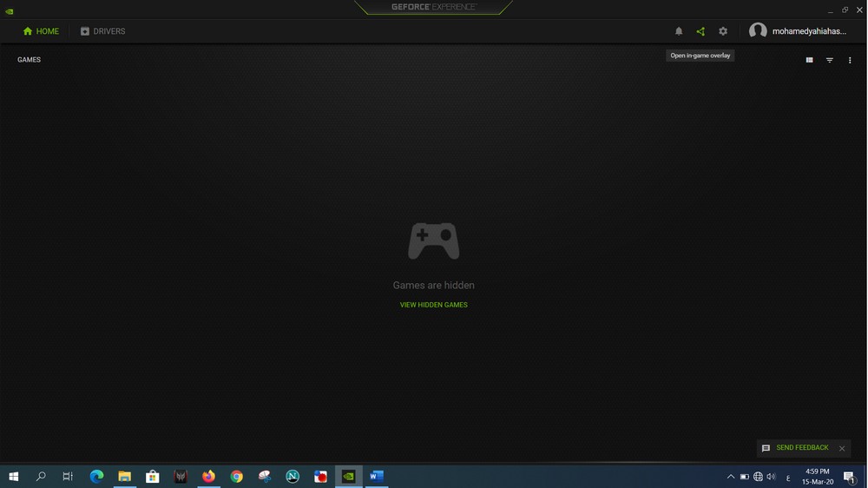Open in-game overlay share icon
Image resolution: width=868 pixels, height=488 pixels.
(700, 31)
